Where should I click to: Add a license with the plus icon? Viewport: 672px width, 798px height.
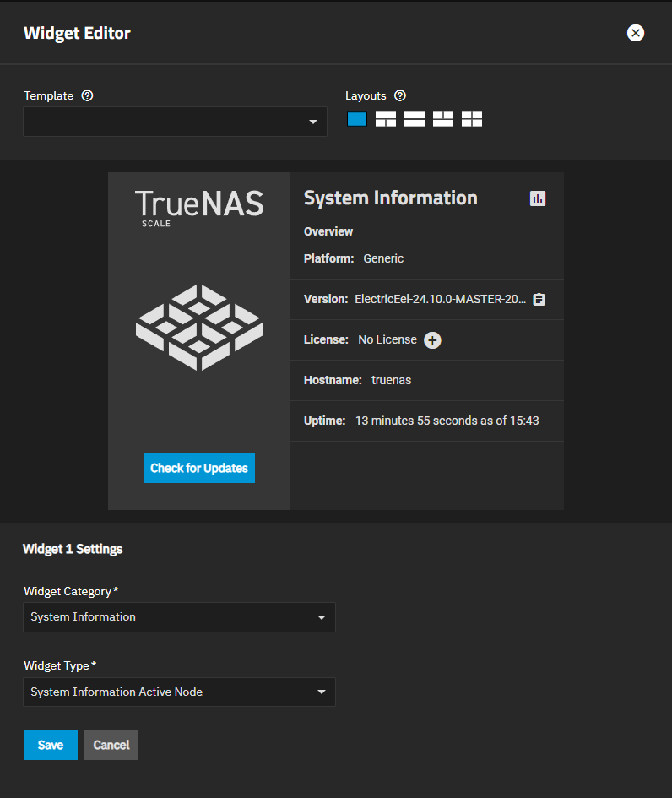click(x=432, y=340)
